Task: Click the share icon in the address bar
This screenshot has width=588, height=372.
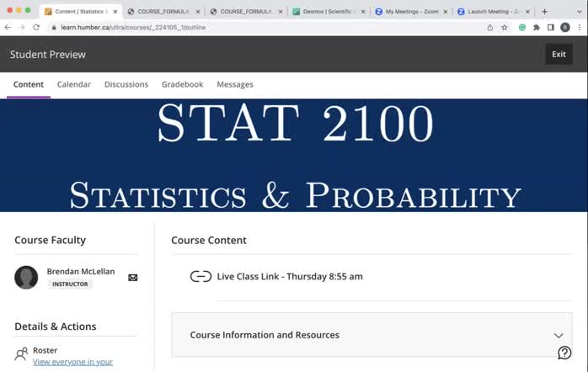Action: [490, 28]
